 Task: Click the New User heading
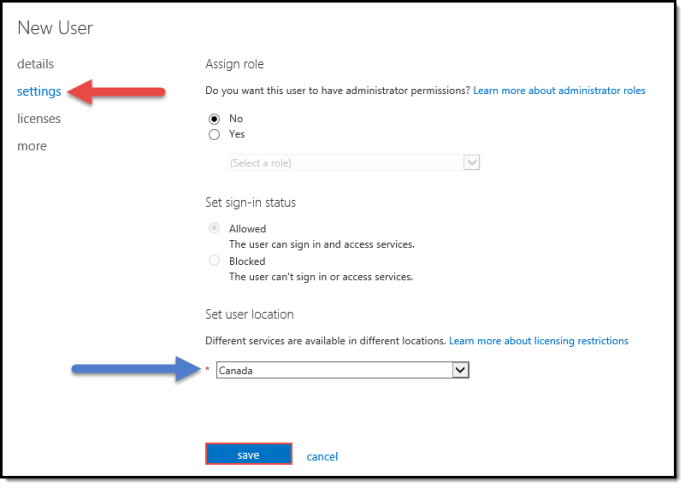[57, 28]
